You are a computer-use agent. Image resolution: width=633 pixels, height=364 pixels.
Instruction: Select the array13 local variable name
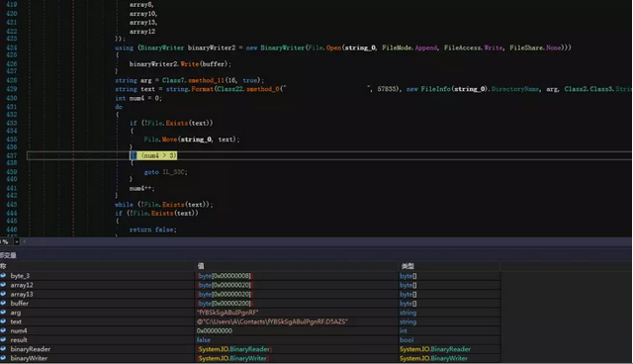click(x=22, y=294)
